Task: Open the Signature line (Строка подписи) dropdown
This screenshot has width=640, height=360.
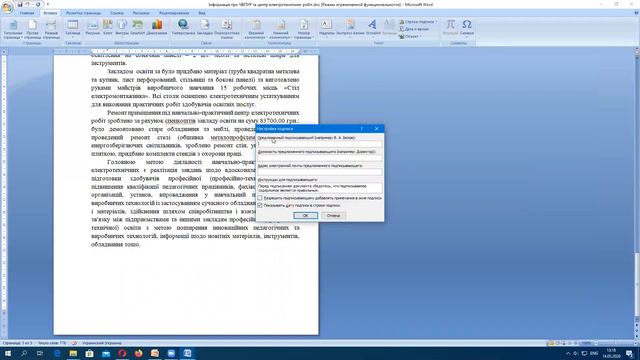Action: (x=418, y=22)
